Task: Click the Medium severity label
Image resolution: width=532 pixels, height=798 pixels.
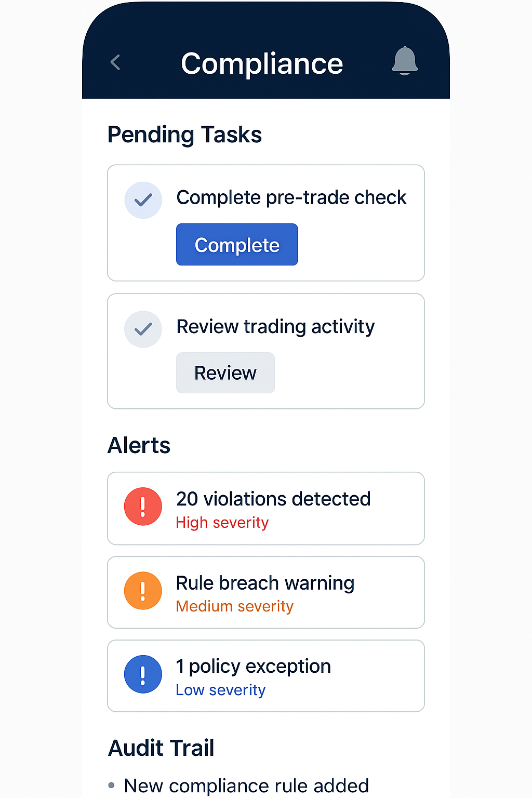Action: tap(235, 606)
